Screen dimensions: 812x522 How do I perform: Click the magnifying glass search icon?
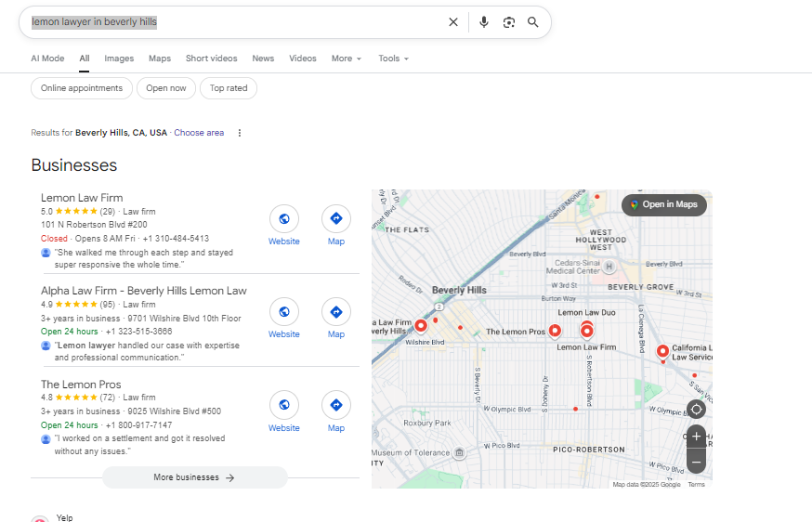tap(533, 22)
